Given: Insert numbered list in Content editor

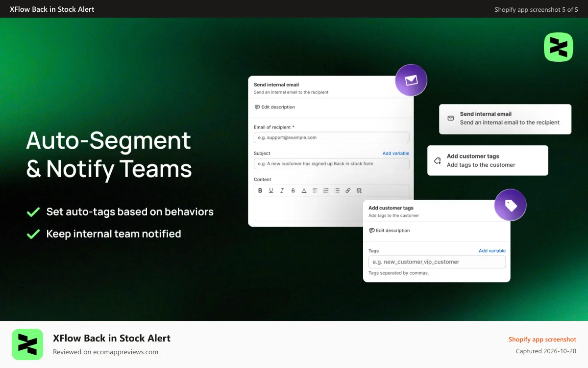Looking at the screenshot, I should (326, 191).
